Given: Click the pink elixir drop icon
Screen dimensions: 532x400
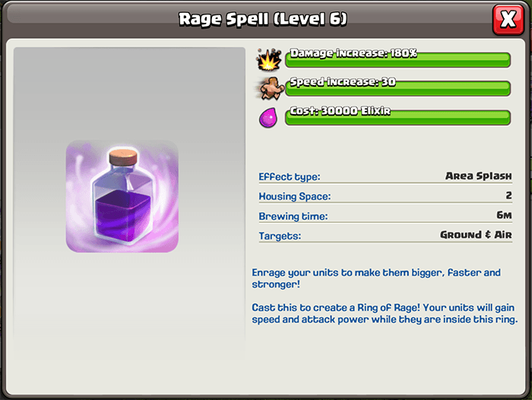Looking at the screenshot, I should 268,117.
